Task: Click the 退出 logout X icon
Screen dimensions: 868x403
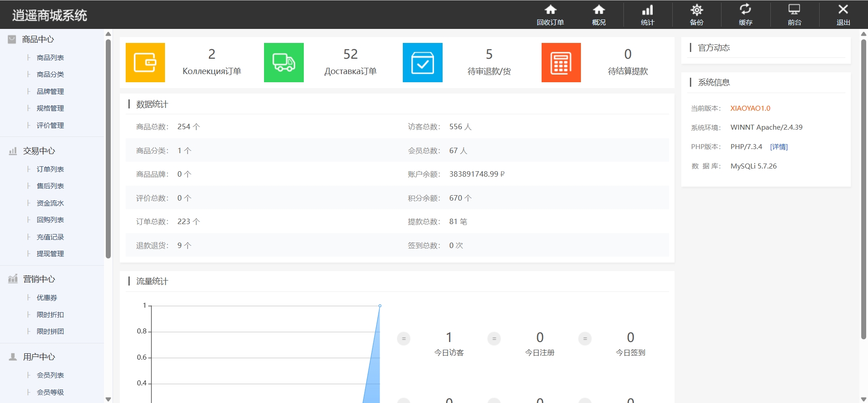Action: [843, 10]
